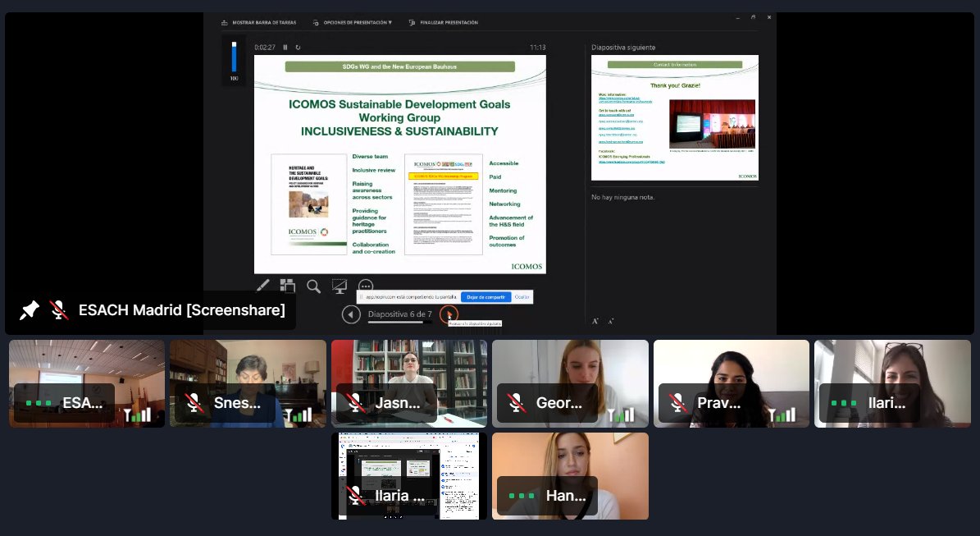Viewport: 980px width, 536px height.
Task: Click 'Networking' text on slide
Action: [504, 204]
